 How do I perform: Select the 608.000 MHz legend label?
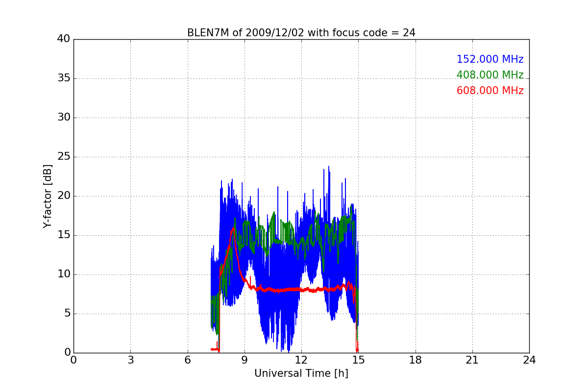pos(490,91)
